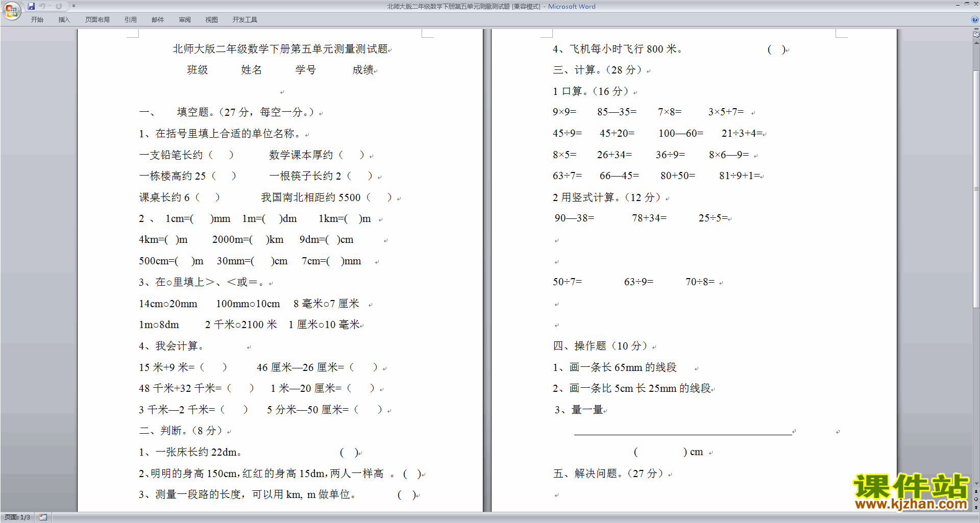980x523 pixels.
Task: Click the document title 北师大版二年级数学下册第五单元测量测试题
Action: [x=280, y=49]
